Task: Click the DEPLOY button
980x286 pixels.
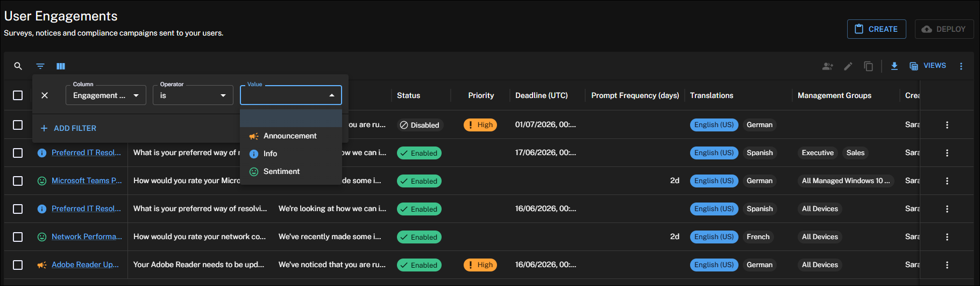Action: point(944,29)
